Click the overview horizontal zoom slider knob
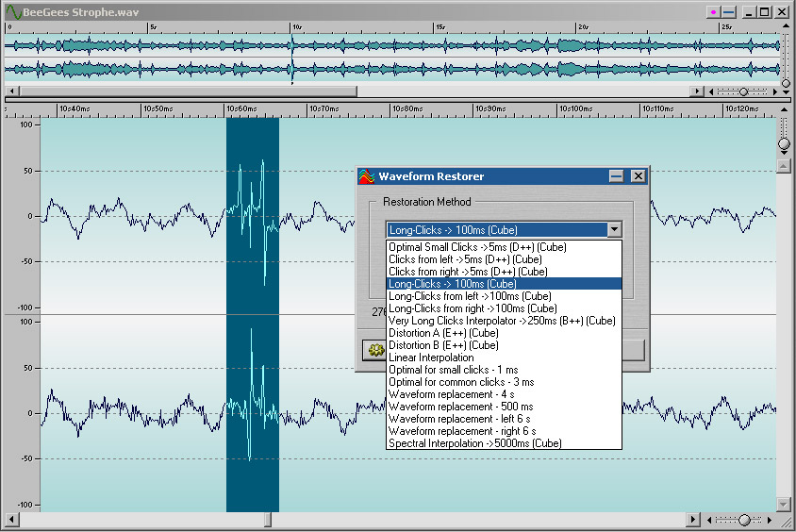This screenshot has height=532, width=796. click(744, 91)
